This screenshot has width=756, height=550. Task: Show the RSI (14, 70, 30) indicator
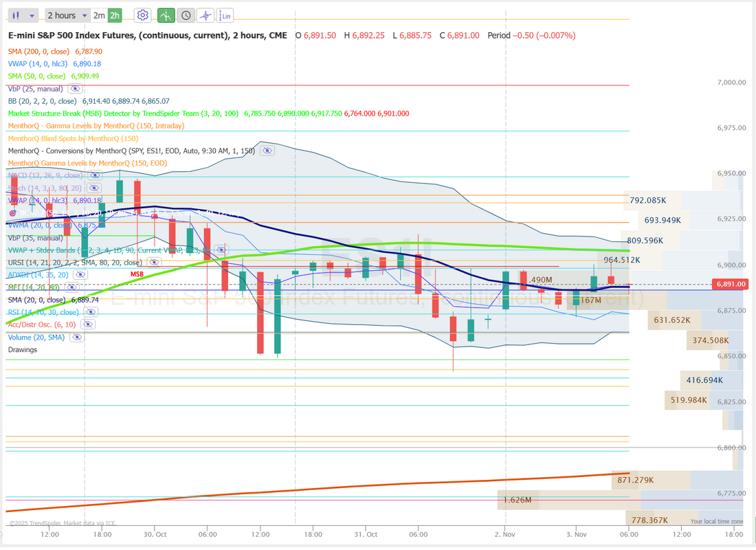(x=88, y=312)
